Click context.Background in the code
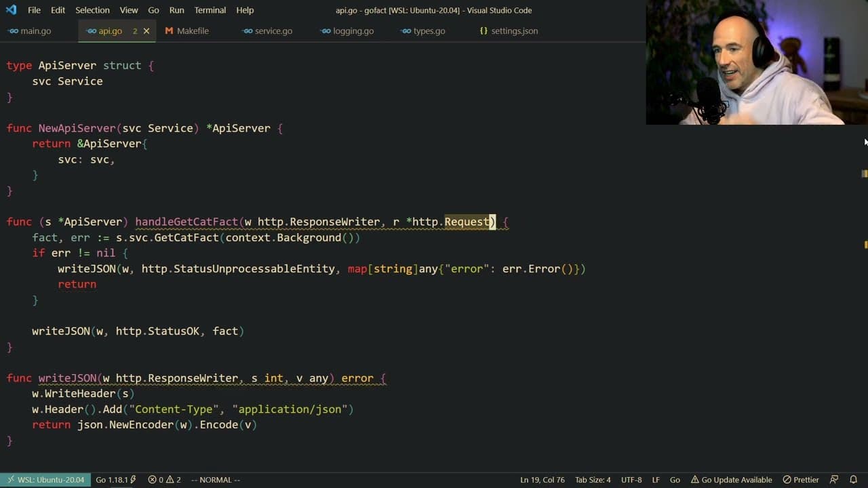 283,237
